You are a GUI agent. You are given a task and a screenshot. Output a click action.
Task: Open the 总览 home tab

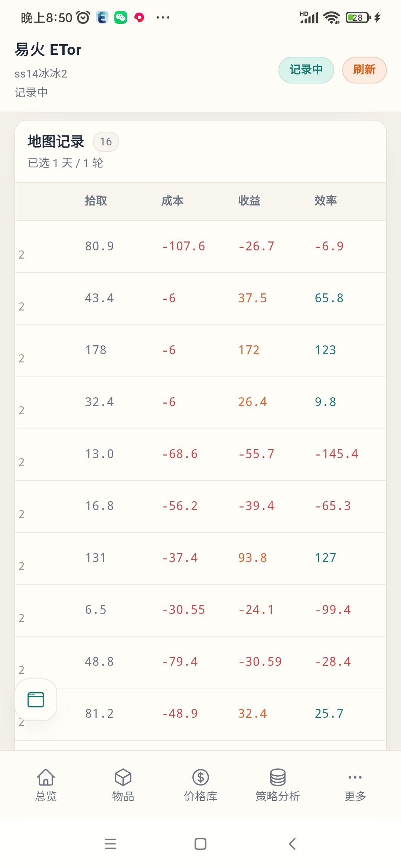[46, 785]
